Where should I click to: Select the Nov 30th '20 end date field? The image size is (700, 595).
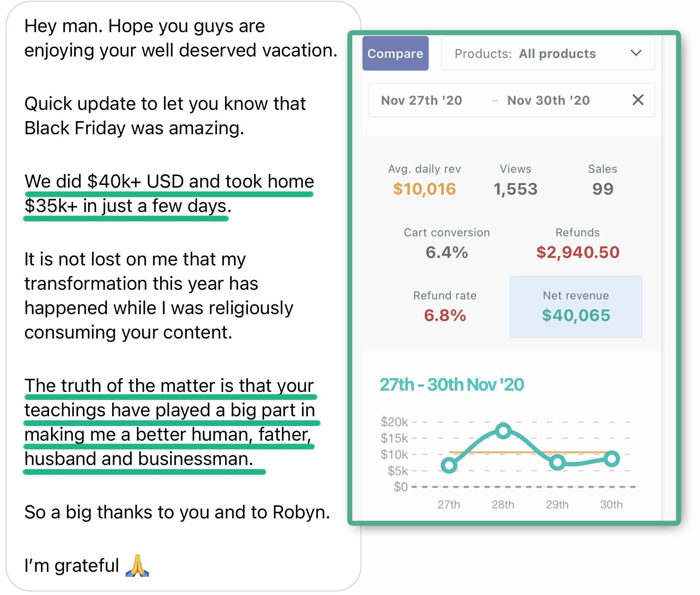point(548,101)
